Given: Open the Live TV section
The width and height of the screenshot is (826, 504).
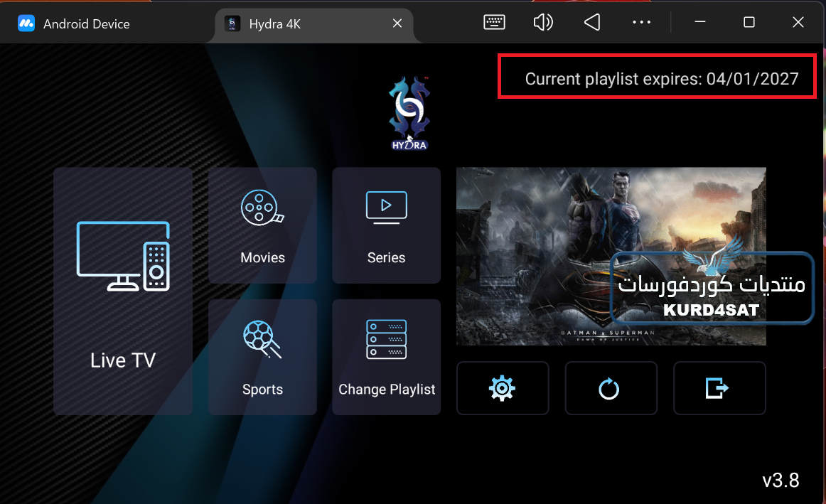Looking at the screenshot, I should point(123,291).
